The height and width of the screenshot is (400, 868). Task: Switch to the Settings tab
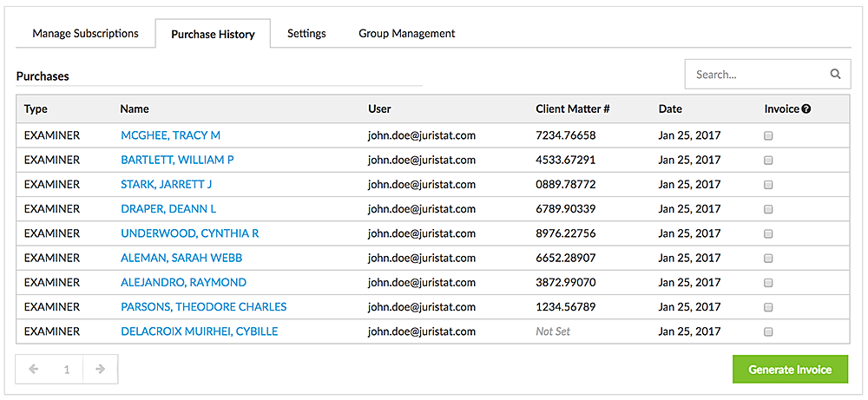306,33
